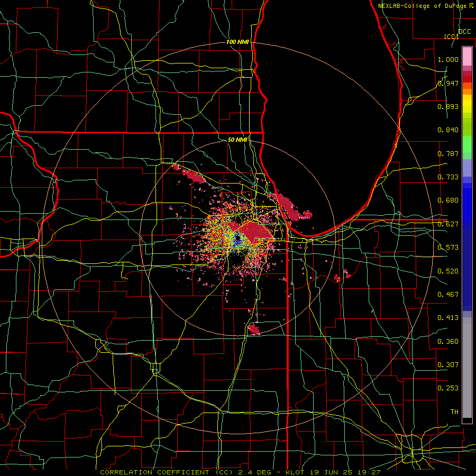Click the 0.893 legend value
This screenshot has width=476, height=476.
(x=448, y=106)
